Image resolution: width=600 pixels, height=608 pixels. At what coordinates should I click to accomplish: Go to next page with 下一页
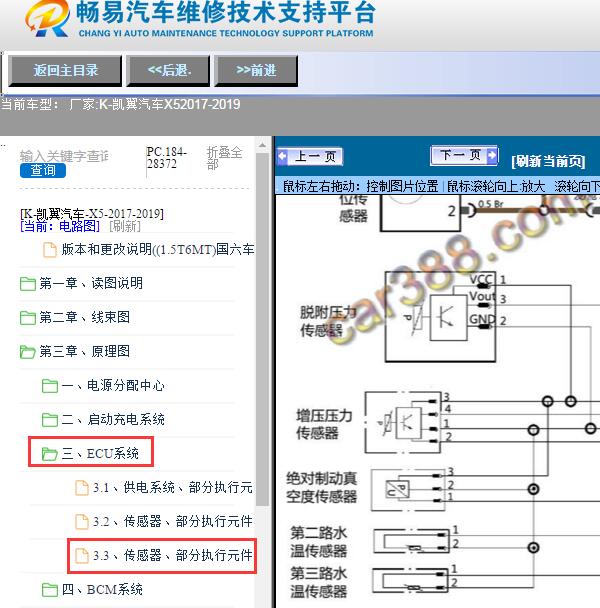click(464, 155)
